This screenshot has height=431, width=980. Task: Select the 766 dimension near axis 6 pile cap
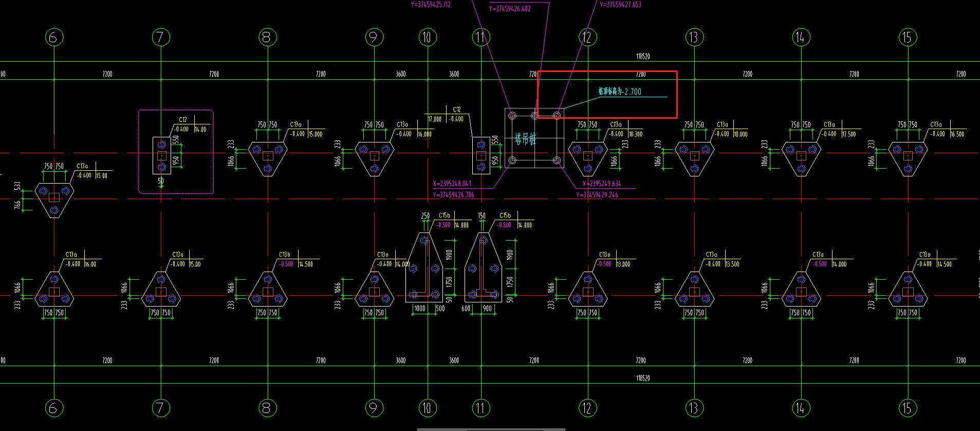coord(18,206)
